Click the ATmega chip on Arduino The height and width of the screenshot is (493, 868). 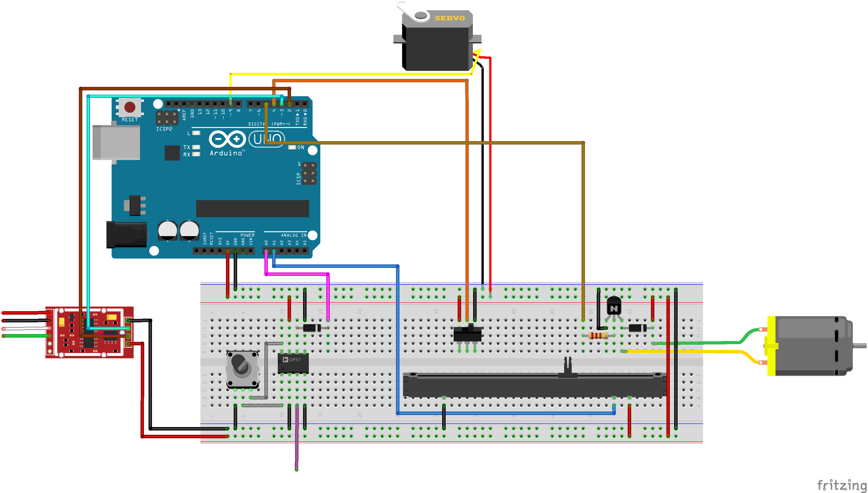pos(252,208)
